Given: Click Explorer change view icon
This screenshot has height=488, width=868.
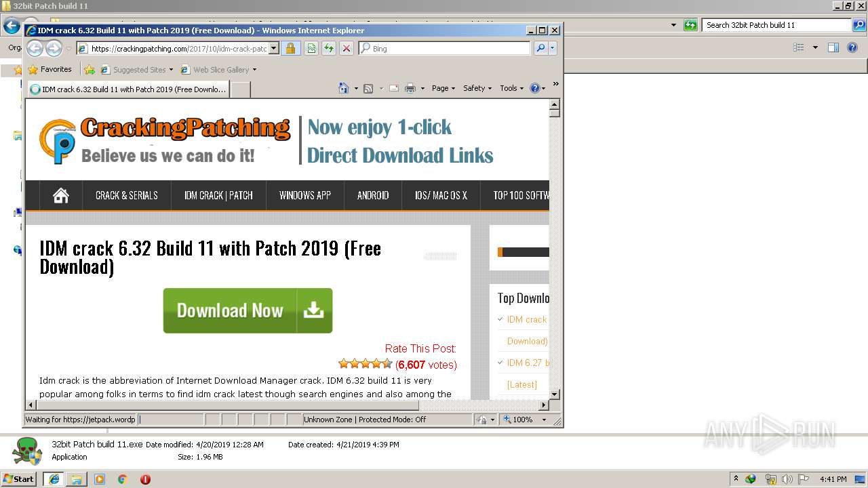Looking at the screenshot, I should [799, 47].
